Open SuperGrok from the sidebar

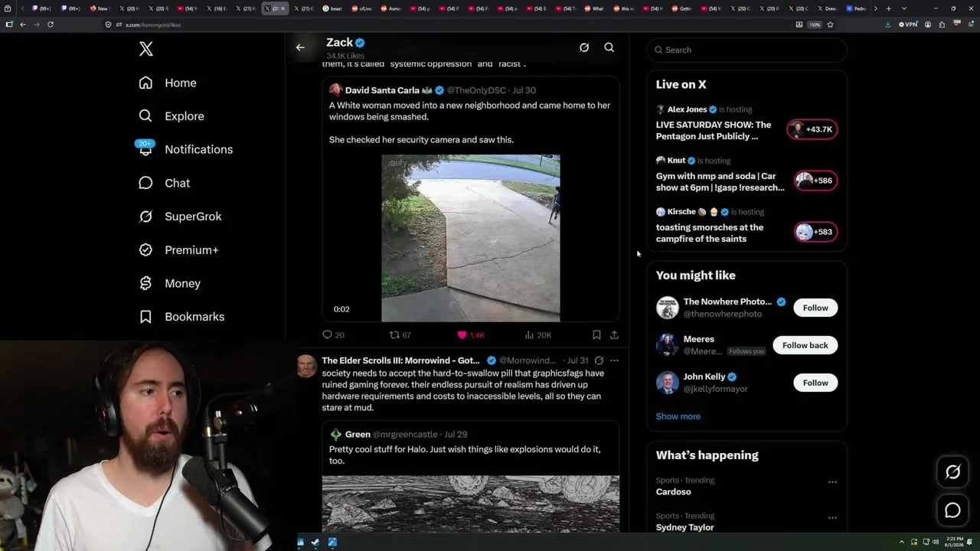pyautogui.click(x=180, y=217)
